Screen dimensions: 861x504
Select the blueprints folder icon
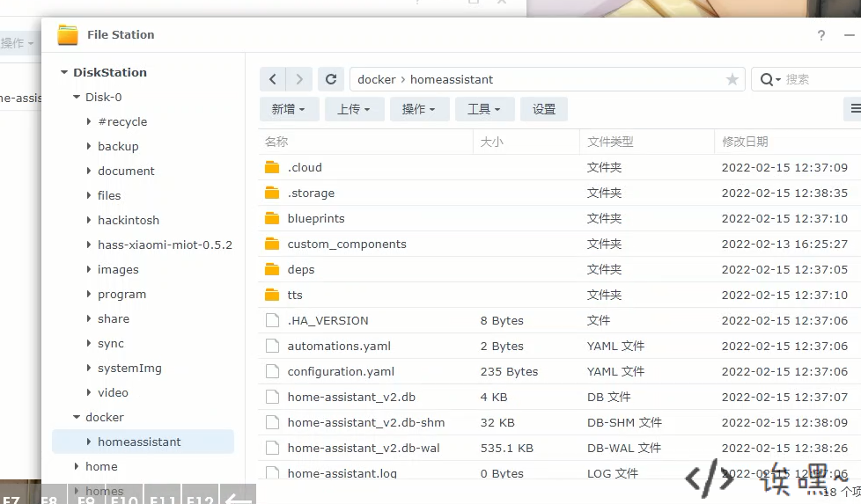pyautogui.click(x=272, y=218)
